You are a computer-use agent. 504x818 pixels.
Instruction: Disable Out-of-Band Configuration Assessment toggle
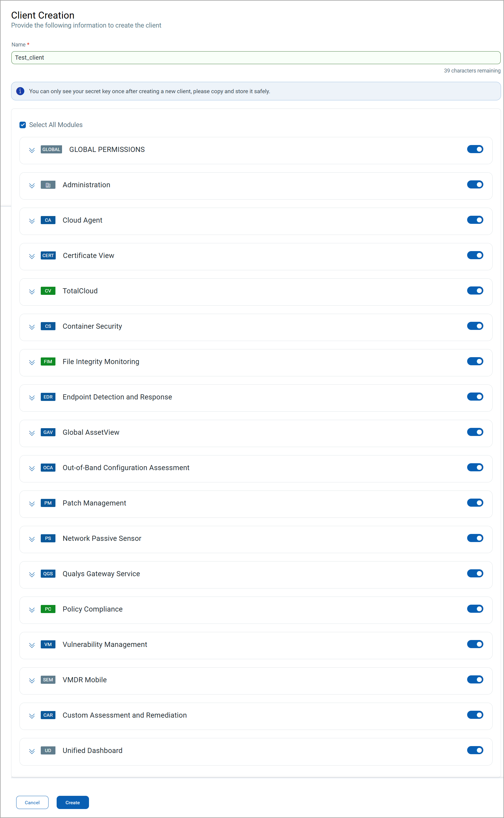click(x=475, y=467)
